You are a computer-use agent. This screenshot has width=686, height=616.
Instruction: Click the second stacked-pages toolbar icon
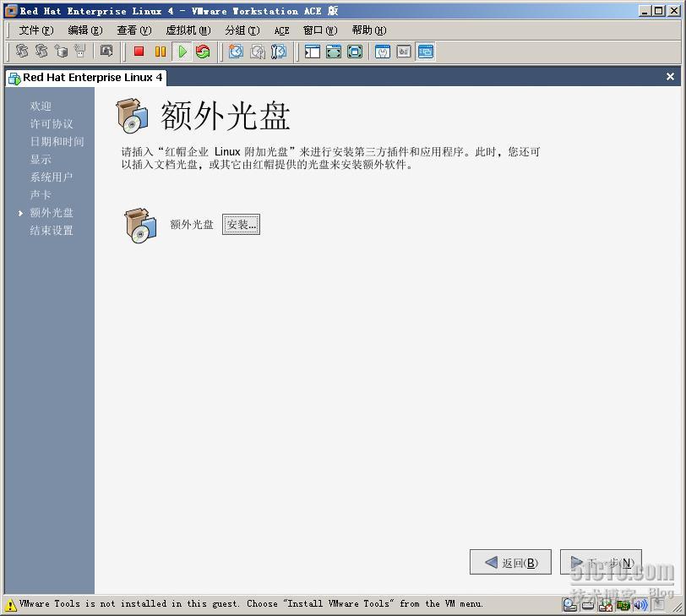coord(41,52)
